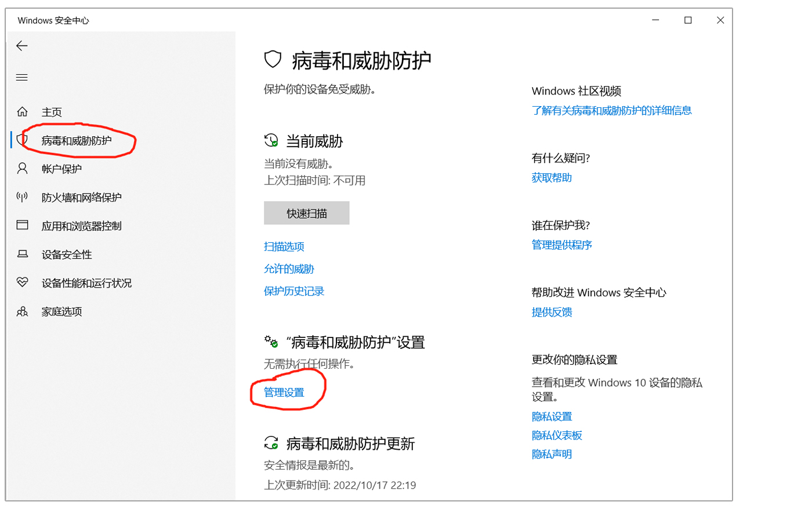
Task: View 保护历史记录 protection history
Action: 294,291
